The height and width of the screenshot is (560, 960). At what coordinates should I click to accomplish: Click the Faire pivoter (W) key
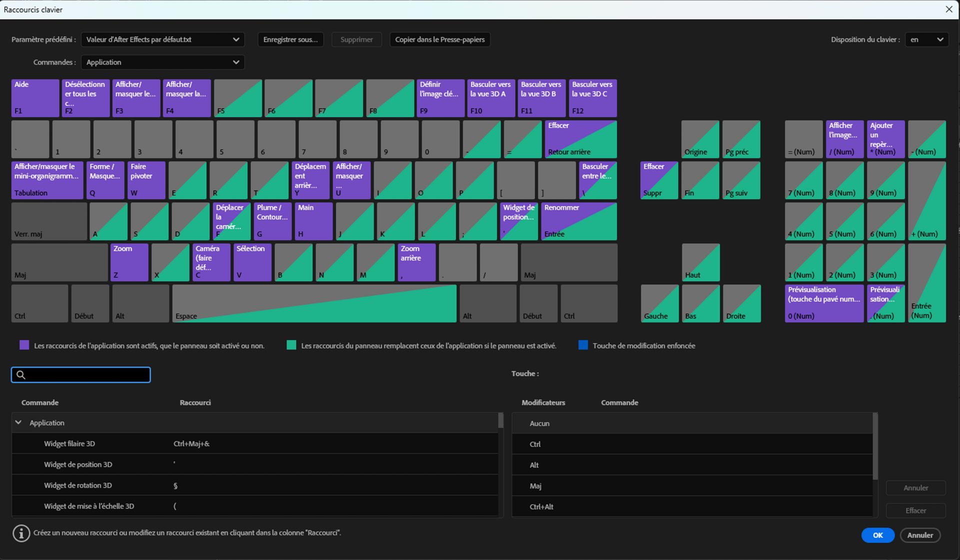coord(146,180)
